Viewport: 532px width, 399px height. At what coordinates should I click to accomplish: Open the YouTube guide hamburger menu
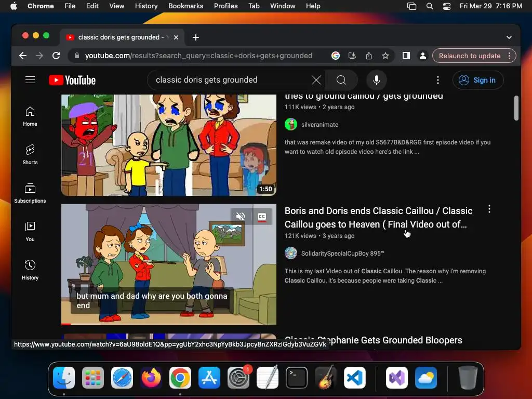[x=30, y=80]
